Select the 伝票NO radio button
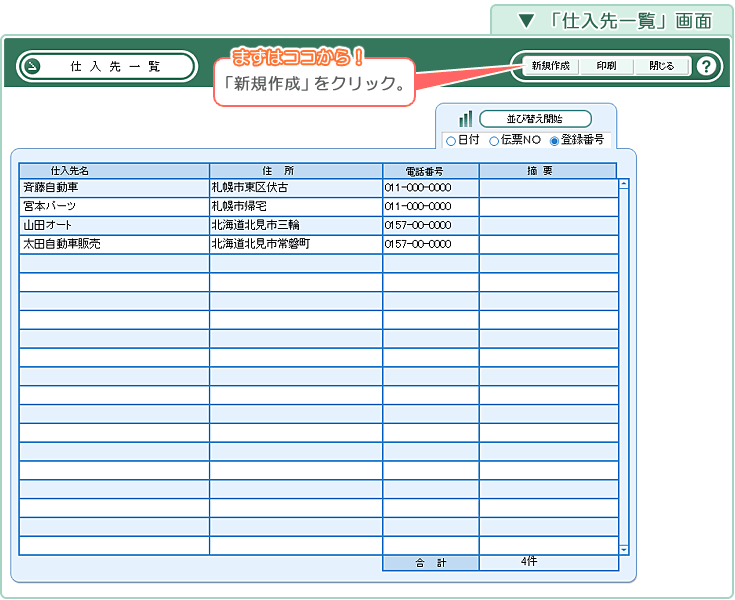The height and width of the screenshot is (600, 735). click(494, 141)
